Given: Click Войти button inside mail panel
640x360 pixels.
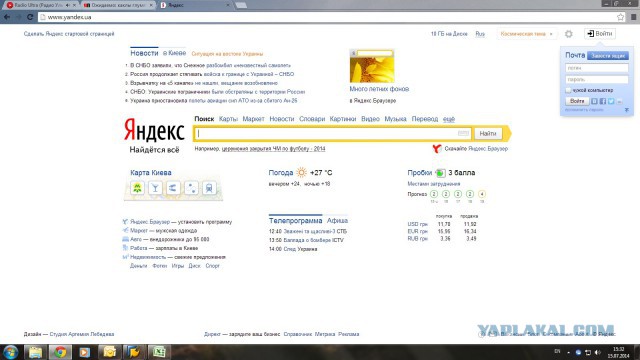Looking at the screenshot, I should tap(577, 101).
